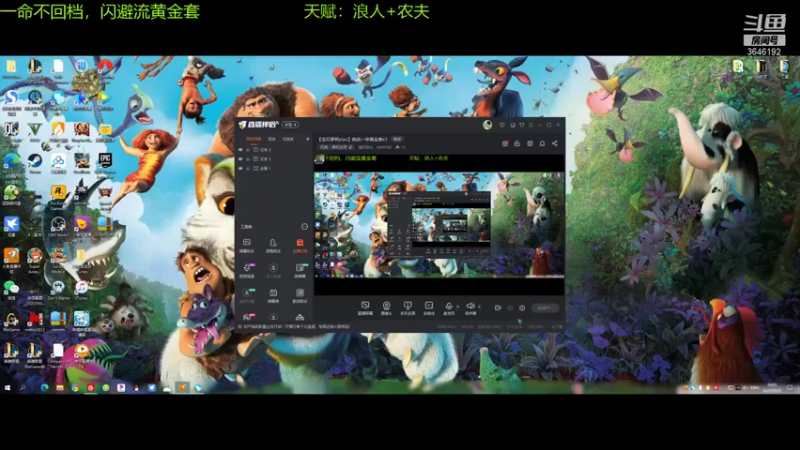Click the share icon at the streaming app's top right
The width and height of the screenshot is (800, 450).
555,143
